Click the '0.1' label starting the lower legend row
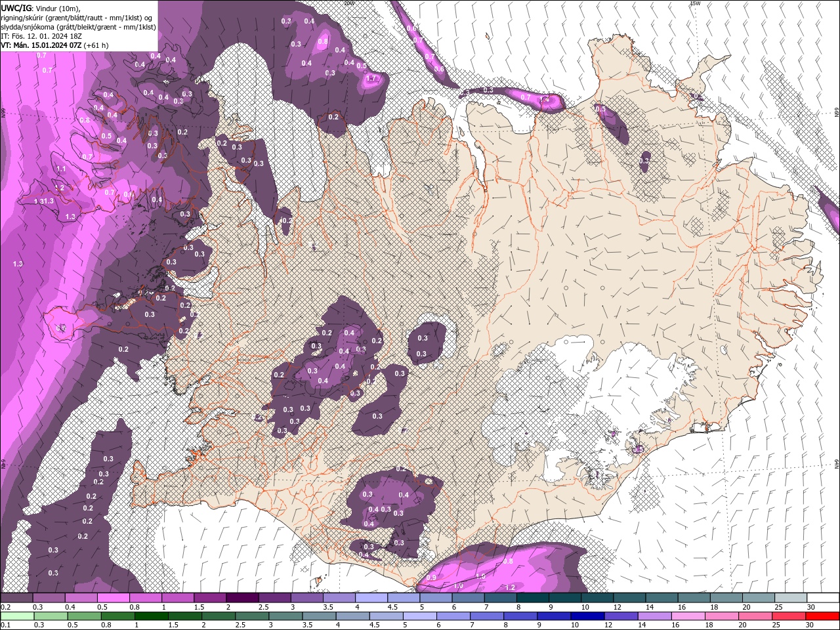This screenshot has height=630, width=840. [5, 625]
